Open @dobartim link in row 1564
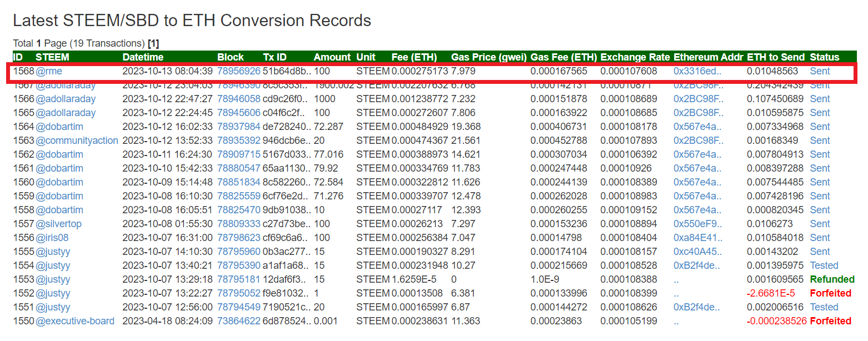Viewport: 868px width, 341px height. (x=59, y=127)
